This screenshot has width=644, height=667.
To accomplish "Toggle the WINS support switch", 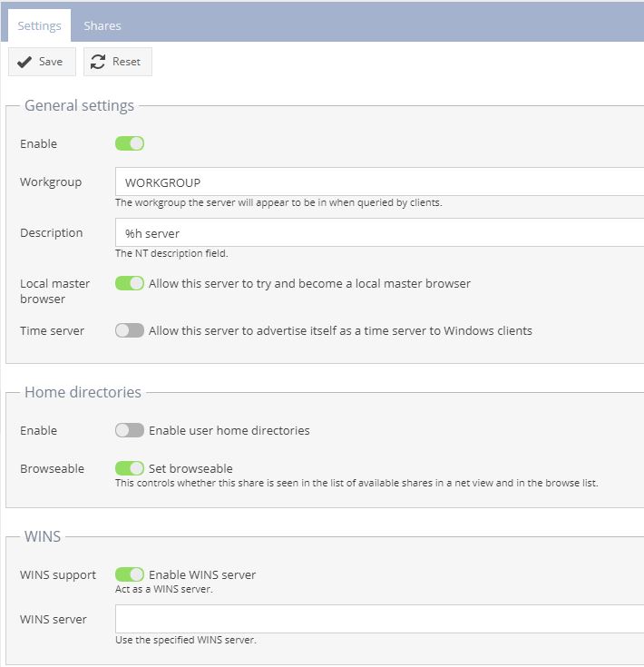I will 130,574.
